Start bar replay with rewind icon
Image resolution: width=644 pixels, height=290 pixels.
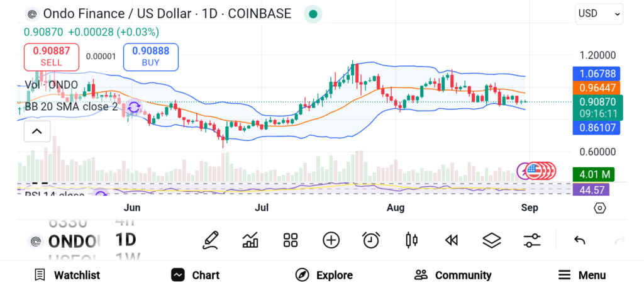coord(452,240)
